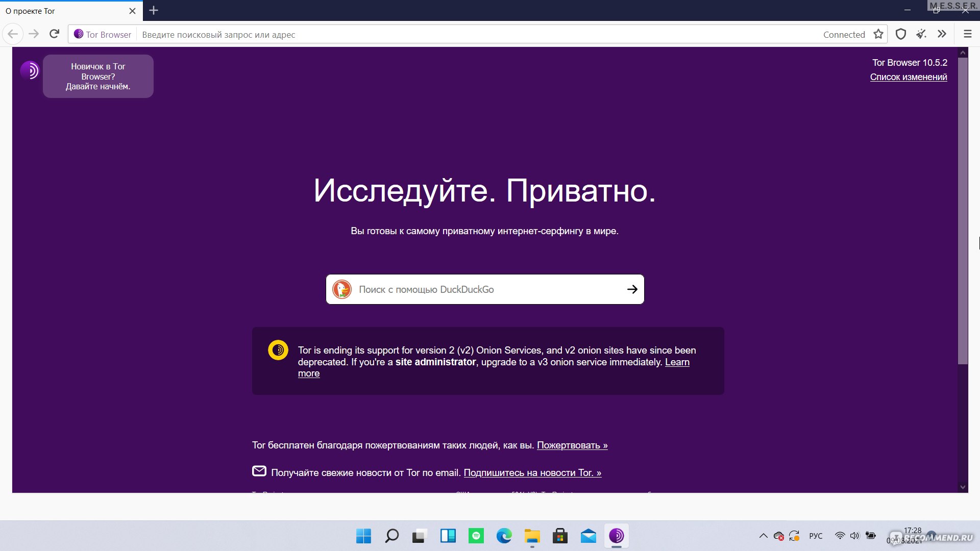This screenshot has width=980, height=551.
Task: Click 'Новичок в Tor Browser? Давайте начнём.' panel
Action: coord(99,76)
